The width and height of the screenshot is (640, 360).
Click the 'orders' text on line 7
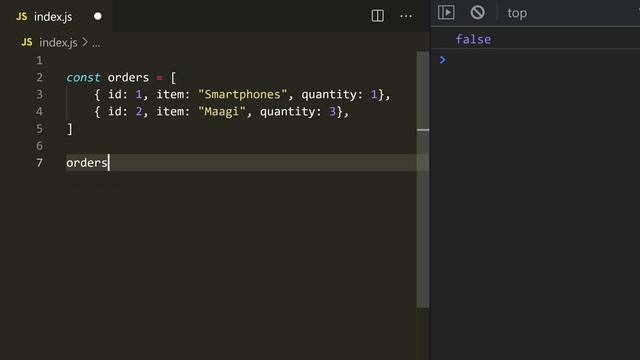tap(87, 163)
